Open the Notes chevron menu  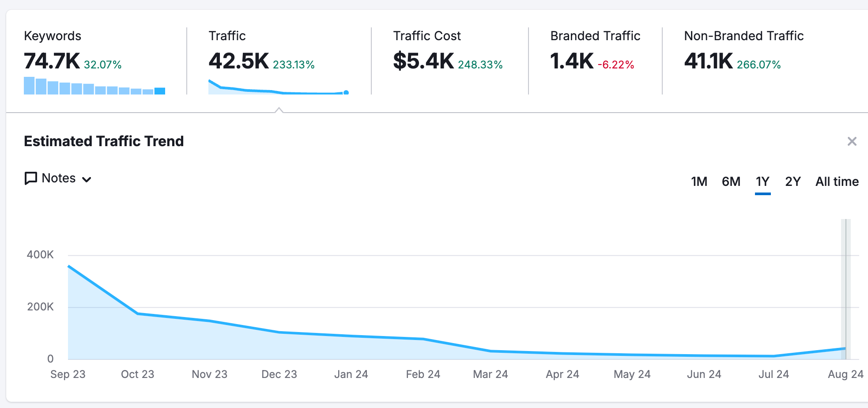click(x=87, y=179)
